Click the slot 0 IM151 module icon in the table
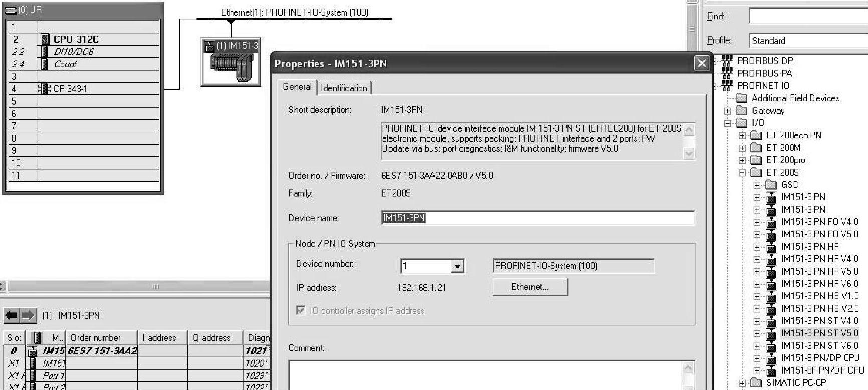 (32, 351)
